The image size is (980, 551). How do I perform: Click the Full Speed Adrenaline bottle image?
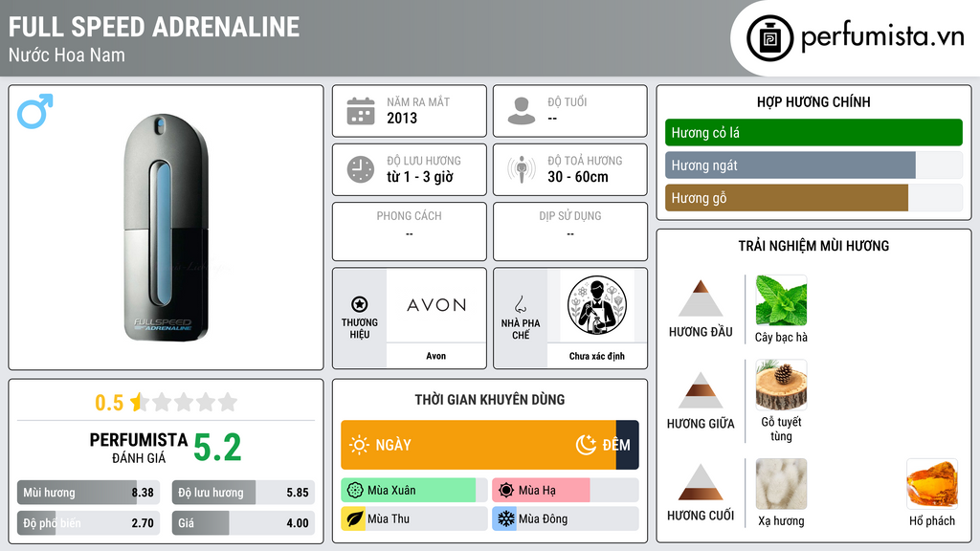coord(166,228)
